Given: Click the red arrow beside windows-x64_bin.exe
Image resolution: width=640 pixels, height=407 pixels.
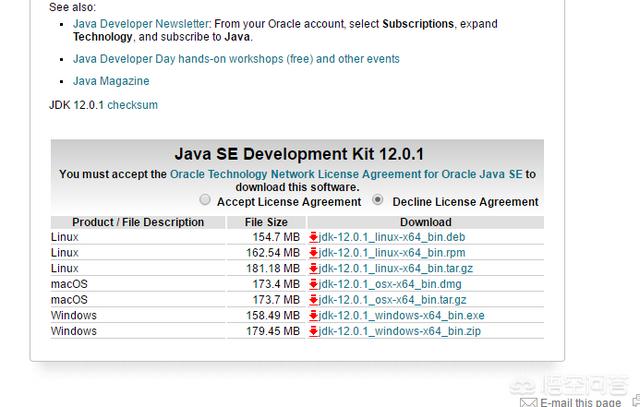Looking at the screenshot, I should pos(313,316).
